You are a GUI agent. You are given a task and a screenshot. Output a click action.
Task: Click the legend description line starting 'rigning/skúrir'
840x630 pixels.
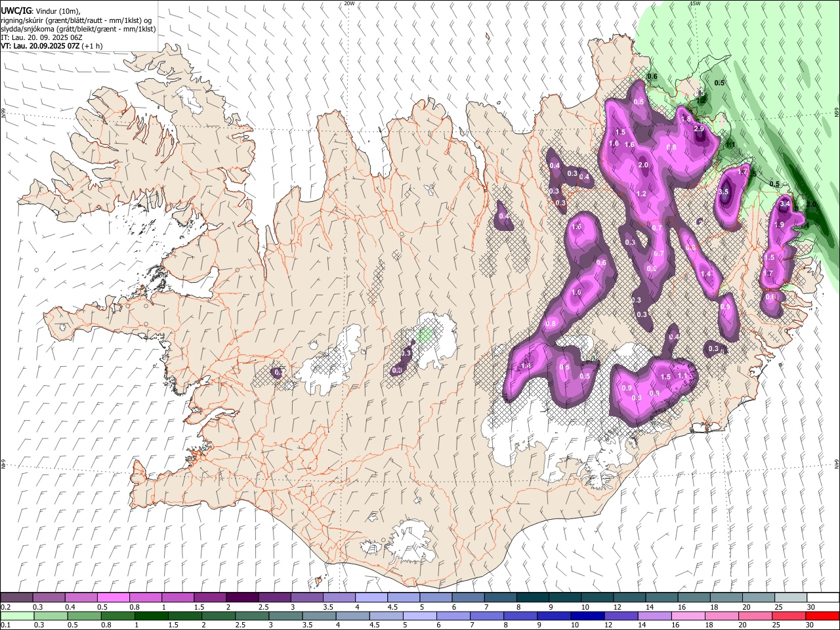[76, 20]
